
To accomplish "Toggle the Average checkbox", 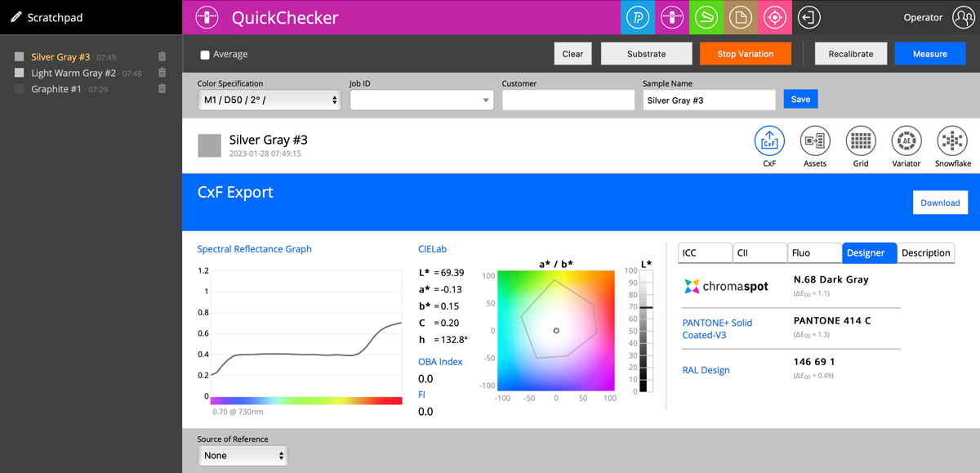I will (205, 55).
